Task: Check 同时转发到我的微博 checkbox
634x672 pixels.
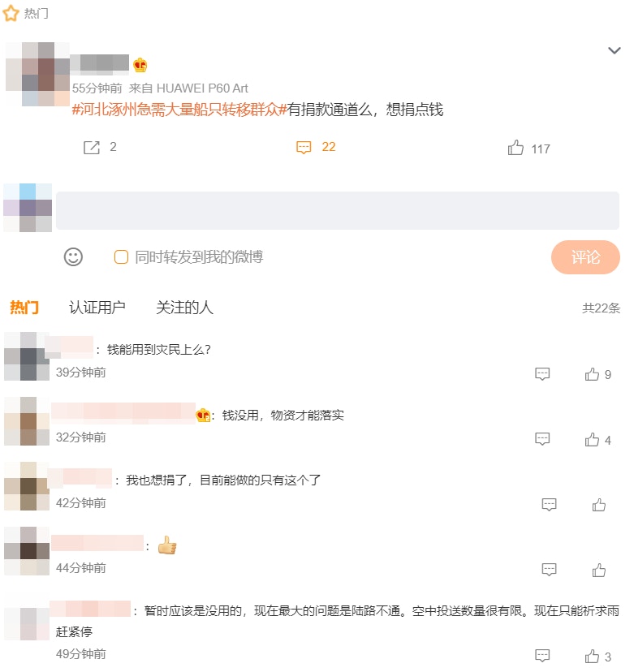Action: coord(121,257)
